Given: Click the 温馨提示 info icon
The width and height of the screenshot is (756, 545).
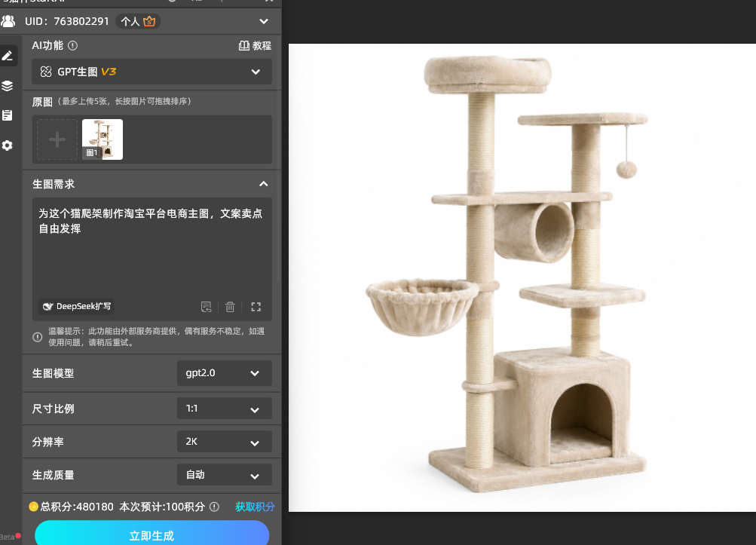Looking at the screenshot, I should pyautogui.click(x=38, y=337).
